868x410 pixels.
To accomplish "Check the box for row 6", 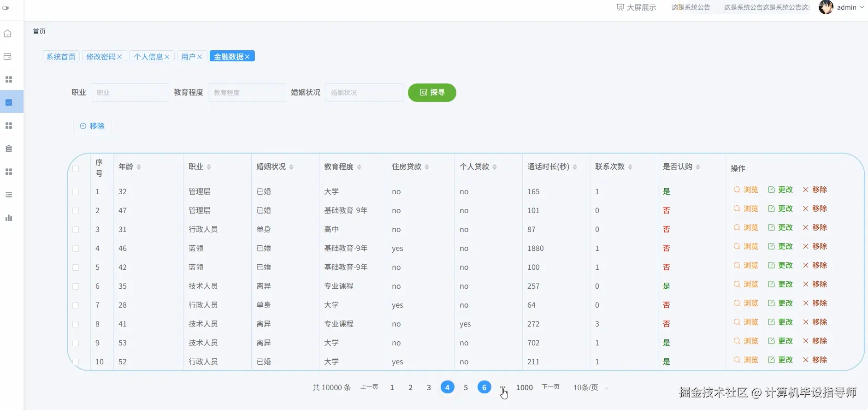I will 76,286.
